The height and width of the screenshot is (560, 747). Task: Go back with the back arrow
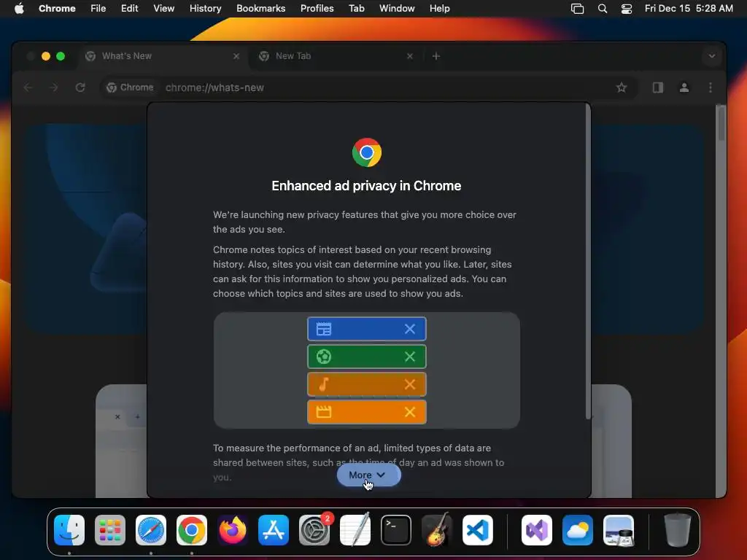[28, 87]
